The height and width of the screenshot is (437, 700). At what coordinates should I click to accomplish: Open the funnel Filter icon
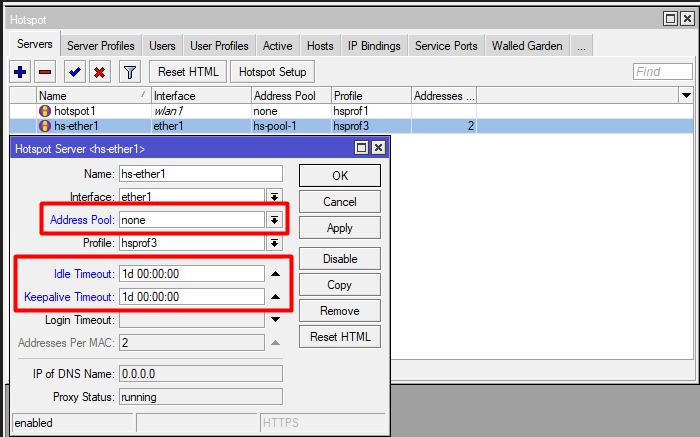tap(130, 72)
